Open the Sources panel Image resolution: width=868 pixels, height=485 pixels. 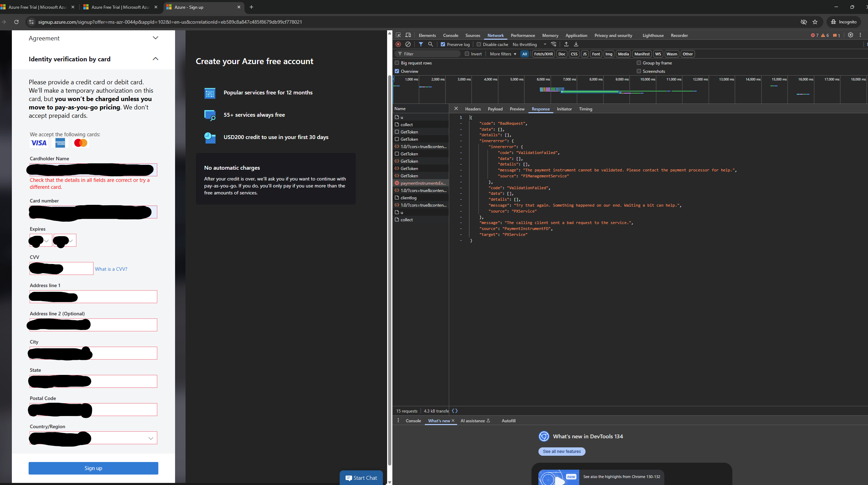473,35
